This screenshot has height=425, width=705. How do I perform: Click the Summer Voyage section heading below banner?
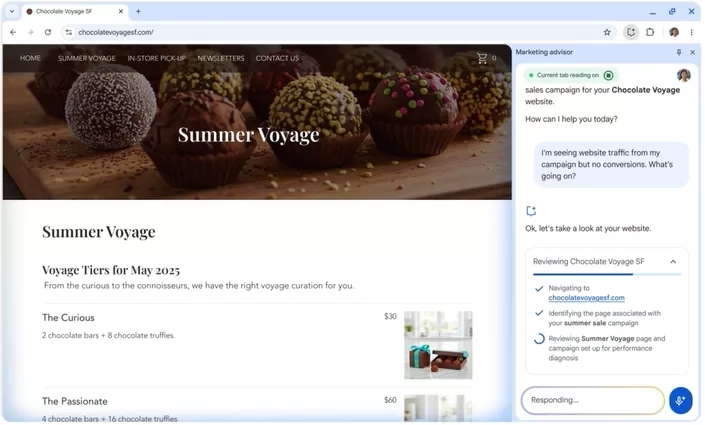pos(98,232)
